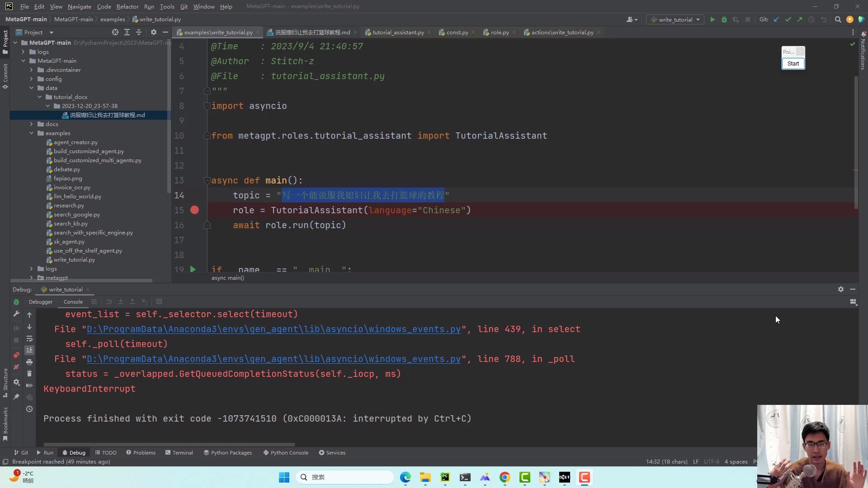The width and height of the screenshot is (868, 488).
Task: Collapse the examples folder
Action: pyautogui.click(x=31, y=133)
